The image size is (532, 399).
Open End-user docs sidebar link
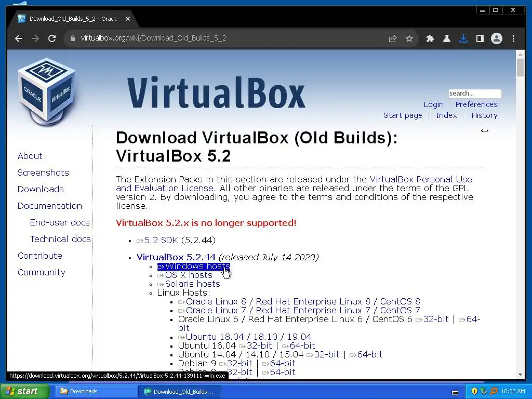point(60,222)
